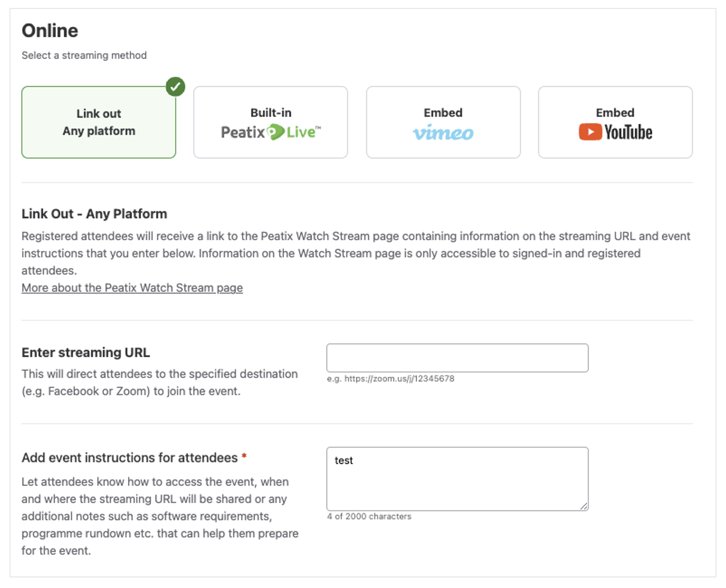The image size is (726, 588).
Task: Open More about the Peatix Watch Stream page
Action: pyautogui.click(x=132, y=288)
